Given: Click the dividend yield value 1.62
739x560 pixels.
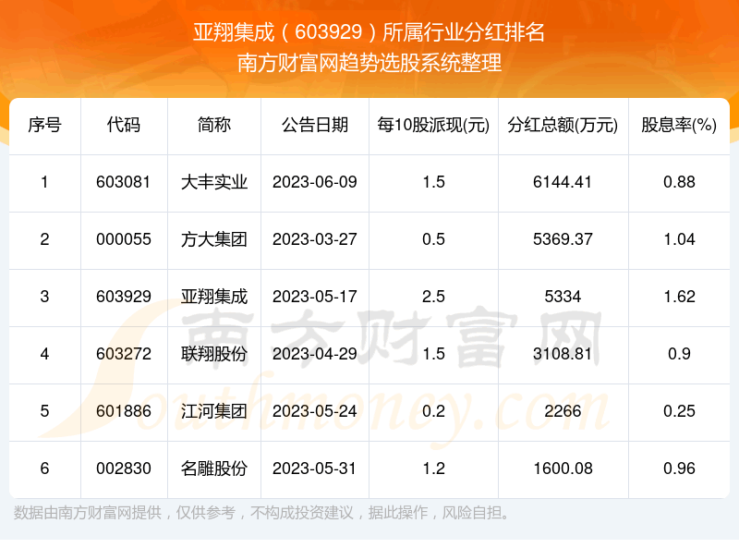Looking at the screenshot, I should point(679,297).
